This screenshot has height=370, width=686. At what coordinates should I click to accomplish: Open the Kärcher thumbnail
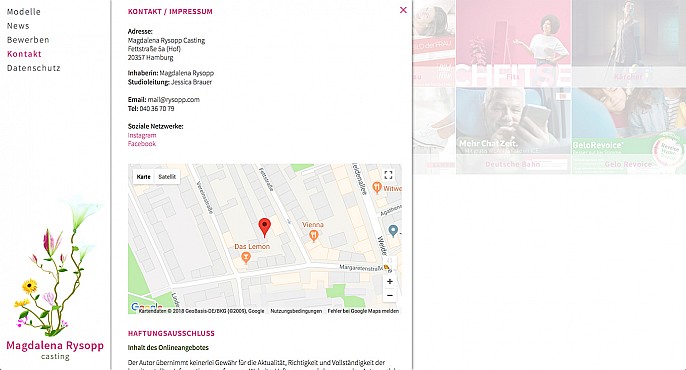pyautogui.click(x=629, y=43)
